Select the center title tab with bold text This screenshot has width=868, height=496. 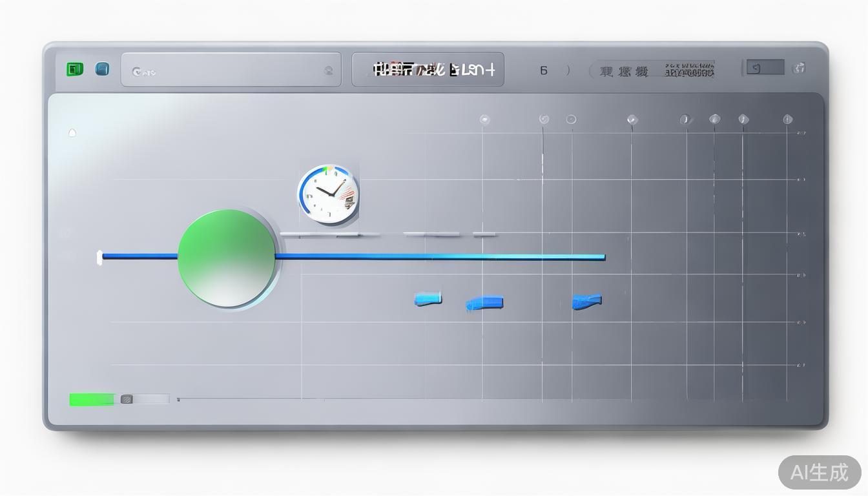pyautogui.click(x=428, y=70)
